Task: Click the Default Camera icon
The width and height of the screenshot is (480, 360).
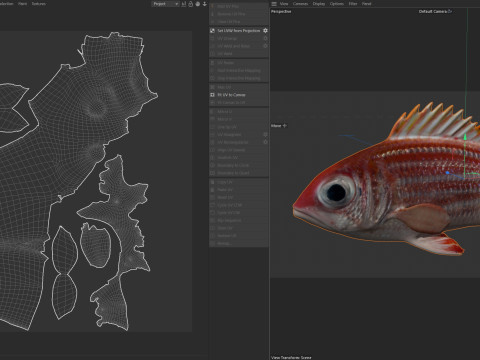Action: (450, 11)
